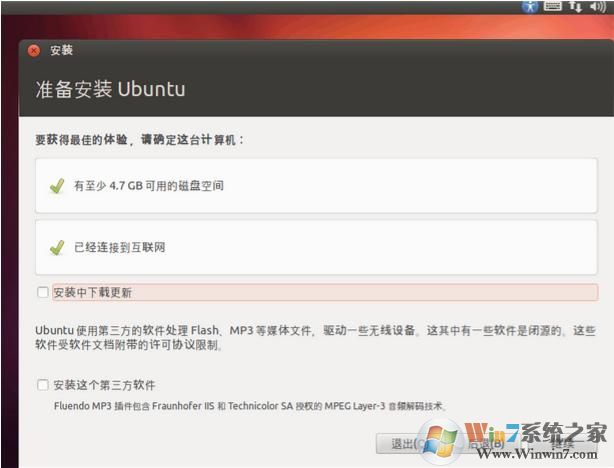Viewport: 614px width, 468px height.
Task: Click the Fluendo MP3 plugin description text
Action: 250,406
